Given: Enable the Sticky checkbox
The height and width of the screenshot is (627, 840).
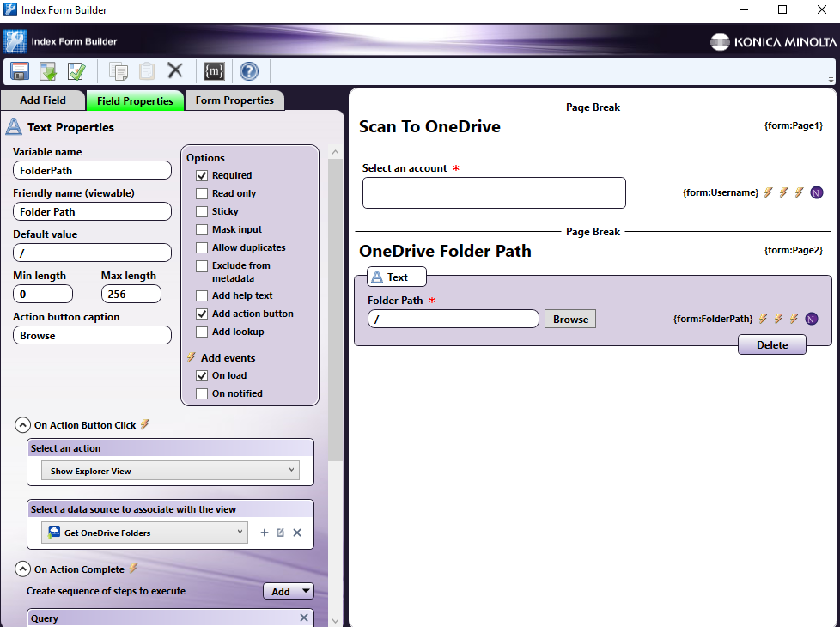Looking at the screenshot, I should pyautogui.click(x=202, y=211).
